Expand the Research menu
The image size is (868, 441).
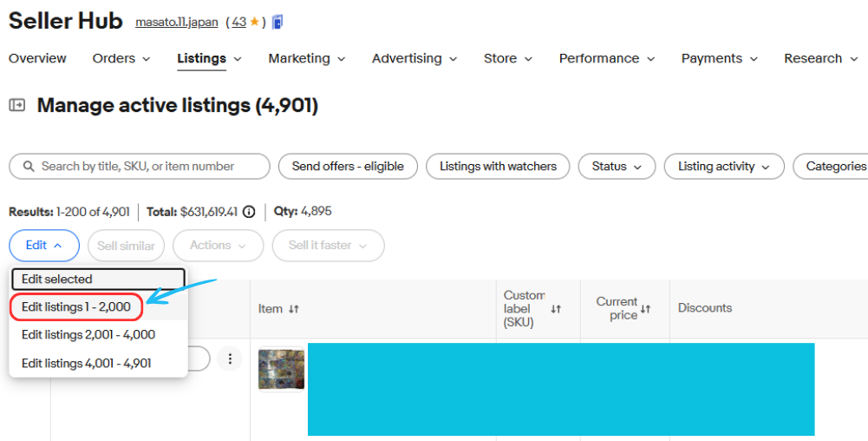821,58
